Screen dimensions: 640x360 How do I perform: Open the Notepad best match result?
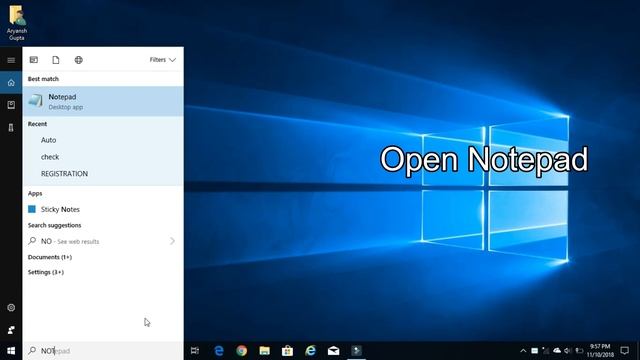[103, 101]
